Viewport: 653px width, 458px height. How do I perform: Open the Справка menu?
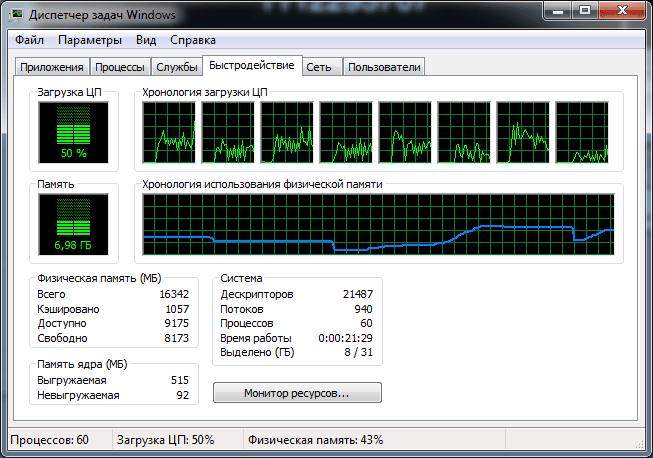pyautogui.click(x=193, y=40)
